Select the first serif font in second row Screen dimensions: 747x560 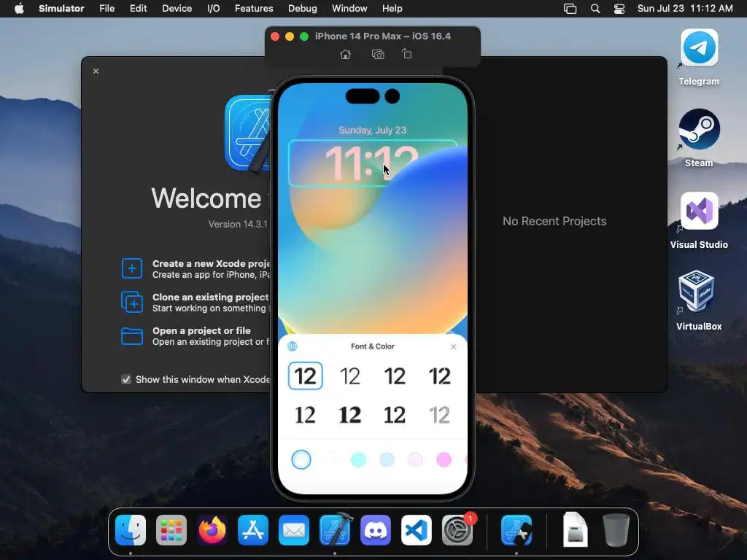[306, 415]
